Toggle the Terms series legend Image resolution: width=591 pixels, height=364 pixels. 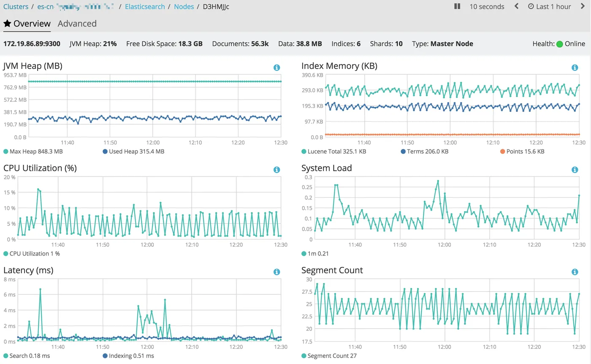(x=424, y=151)
